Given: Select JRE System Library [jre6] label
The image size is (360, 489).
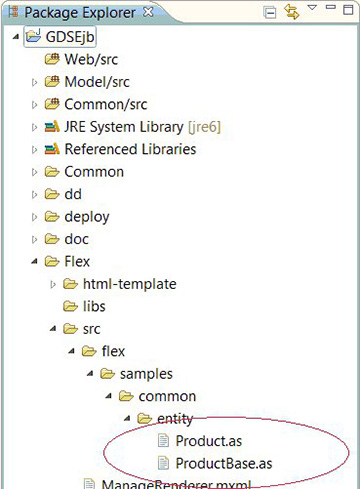Looking at the screenshot, I should [142, 127].
